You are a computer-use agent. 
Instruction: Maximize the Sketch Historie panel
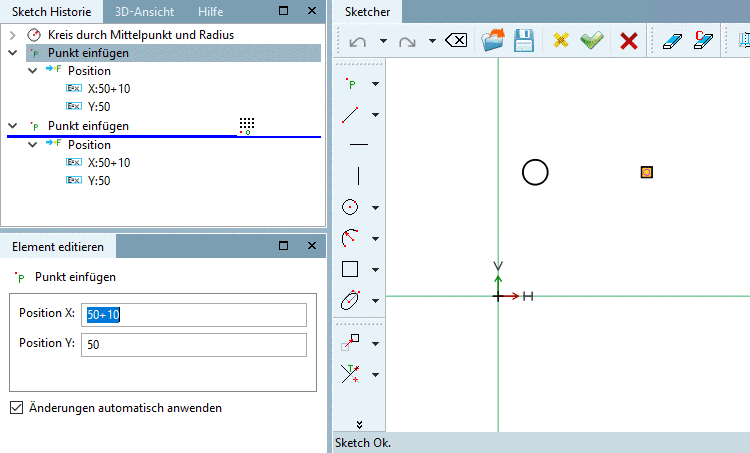pos(283,11)
